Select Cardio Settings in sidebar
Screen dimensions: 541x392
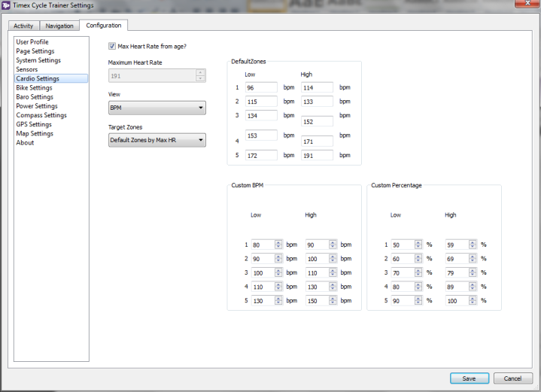point(51,78)
